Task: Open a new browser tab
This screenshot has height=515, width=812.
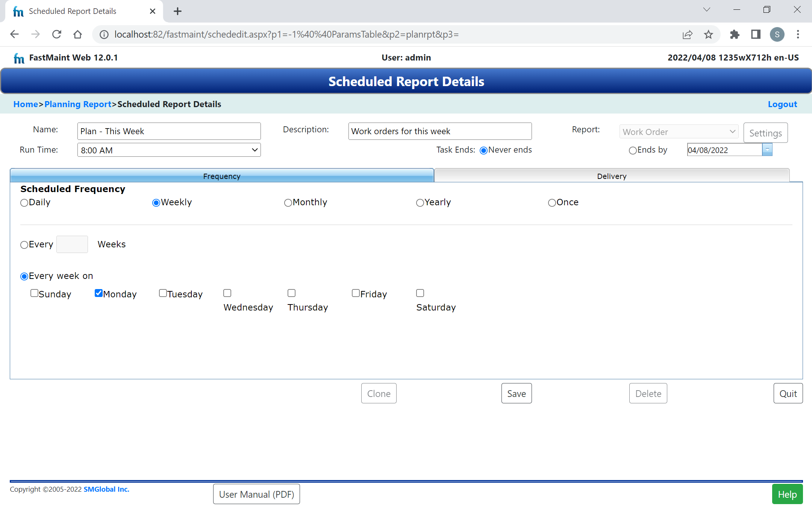Action: point(177,11)
